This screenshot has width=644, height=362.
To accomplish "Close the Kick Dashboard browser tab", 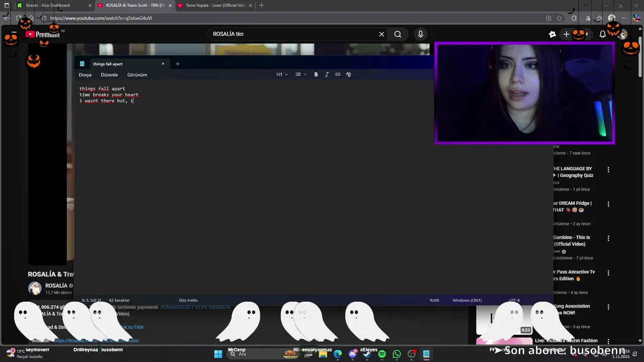I will tap(90, 6).
